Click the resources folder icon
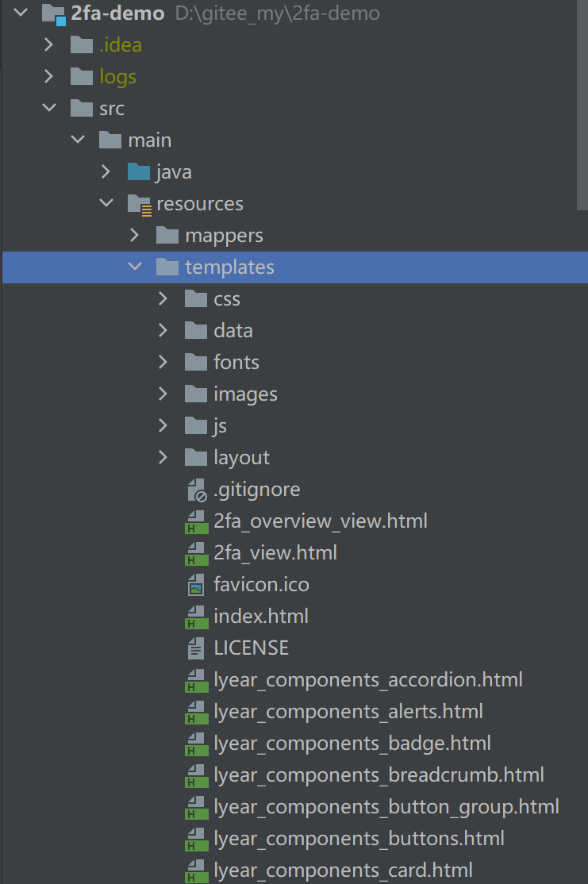 click(139, 204)
